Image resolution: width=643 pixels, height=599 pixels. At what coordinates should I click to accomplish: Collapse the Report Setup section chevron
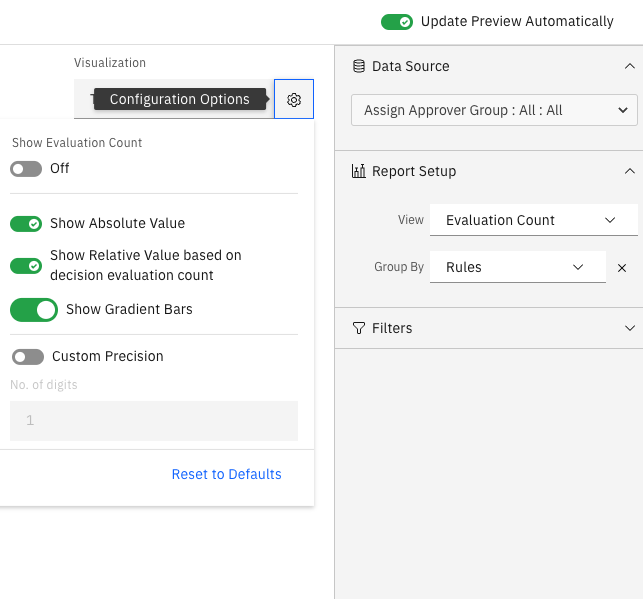click(629, 171)
